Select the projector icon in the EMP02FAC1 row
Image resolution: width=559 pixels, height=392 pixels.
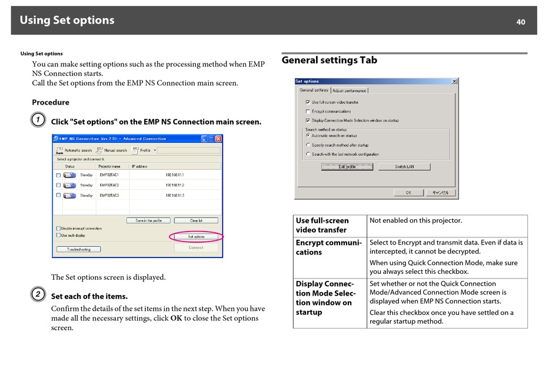tap(70, 175)
